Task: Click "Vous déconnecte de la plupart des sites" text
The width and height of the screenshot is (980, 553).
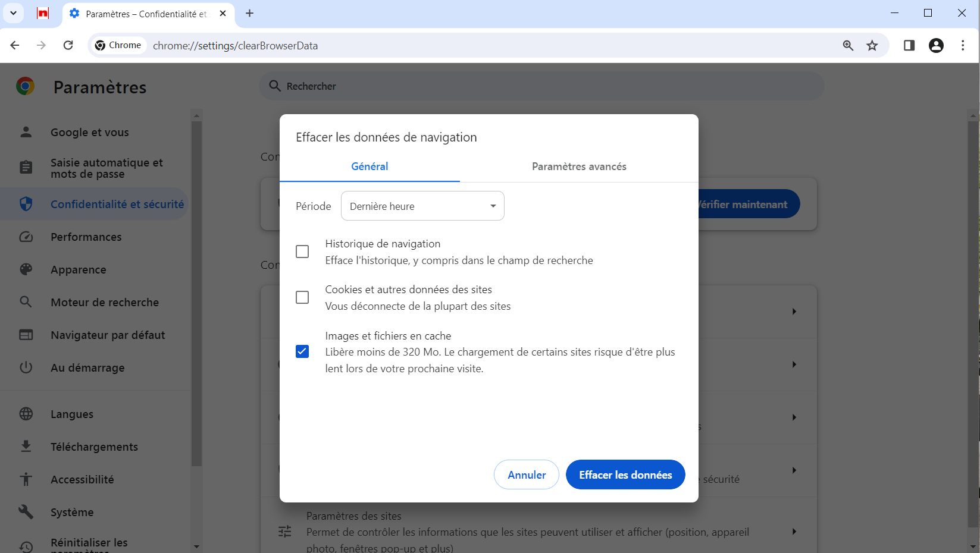Action: click(x=418, y=306)
